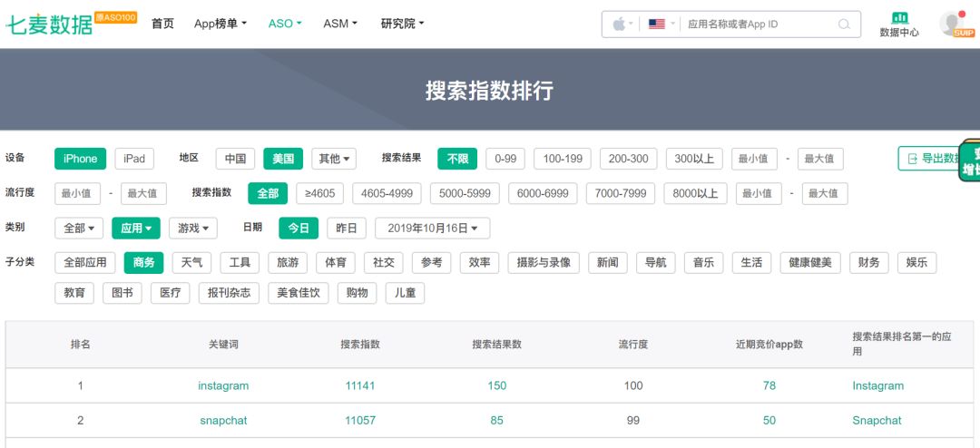The image size is (980, 448).
Task: Open the user avatar profile
Action: coord(955,24)
